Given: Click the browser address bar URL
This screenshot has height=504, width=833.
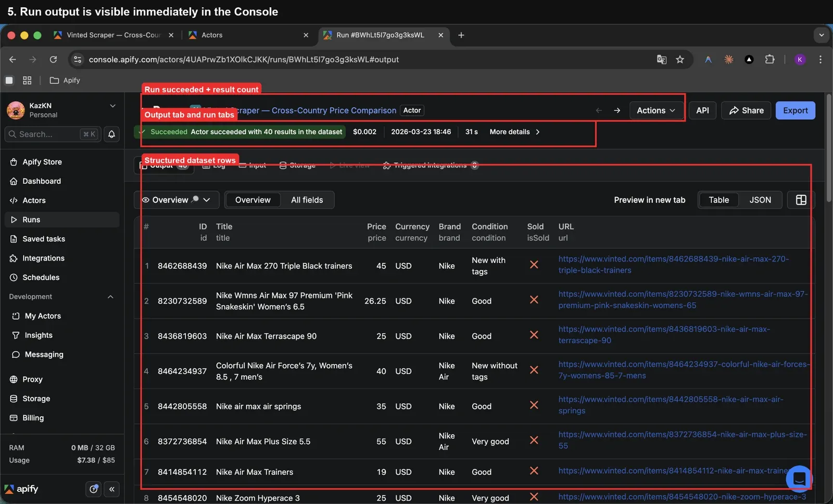Looking at the screenshot, I should coord(244,59).
